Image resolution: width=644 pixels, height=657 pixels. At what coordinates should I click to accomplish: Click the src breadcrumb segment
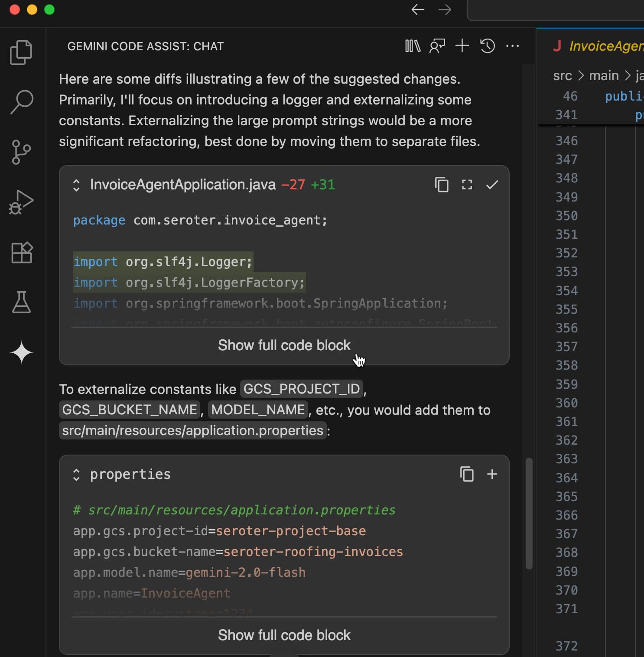(563, 75)
